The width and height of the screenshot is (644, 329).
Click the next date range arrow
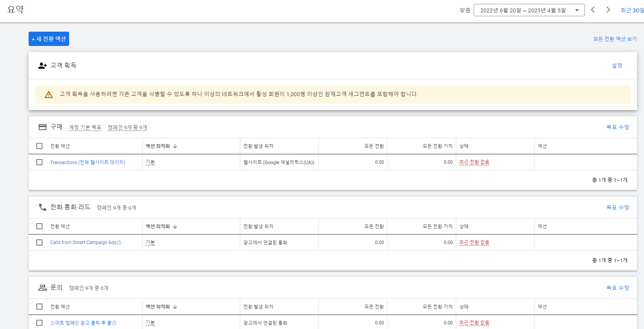click(x=608, y=10)
